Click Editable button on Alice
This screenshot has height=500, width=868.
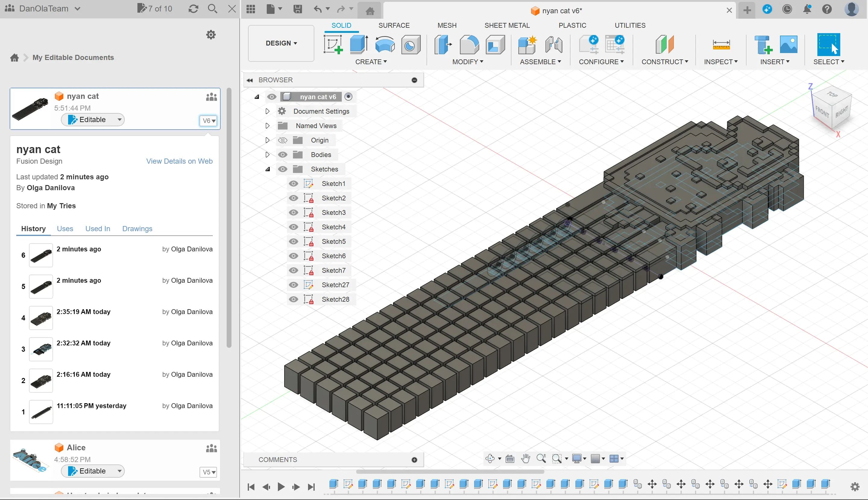point(93,471)
